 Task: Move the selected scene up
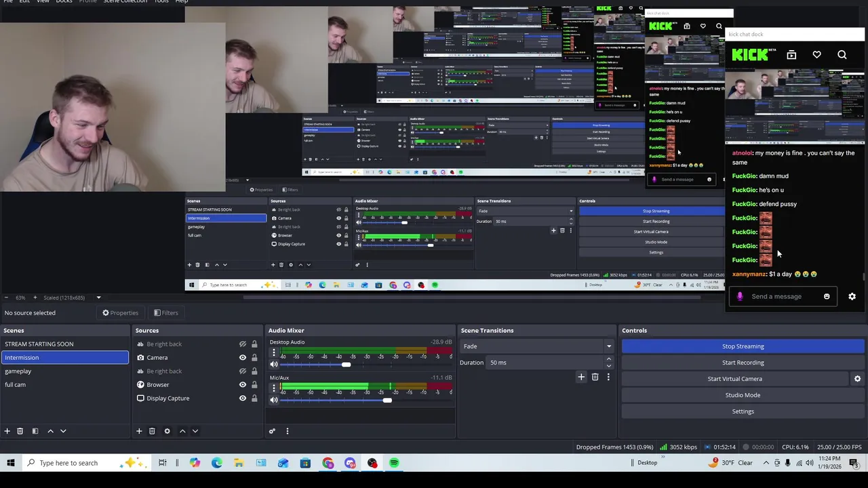[50, 431]
